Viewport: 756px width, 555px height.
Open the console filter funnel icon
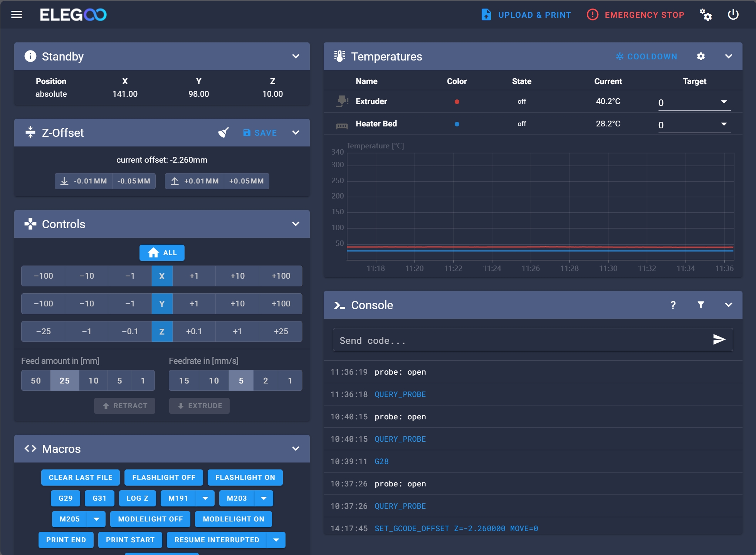pos(701,305)
